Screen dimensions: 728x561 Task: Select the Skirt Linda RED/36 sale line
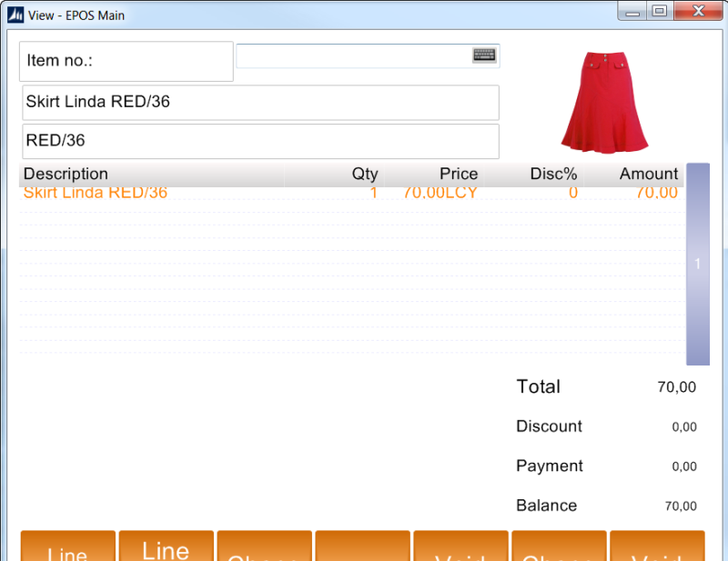coord(351,193)
